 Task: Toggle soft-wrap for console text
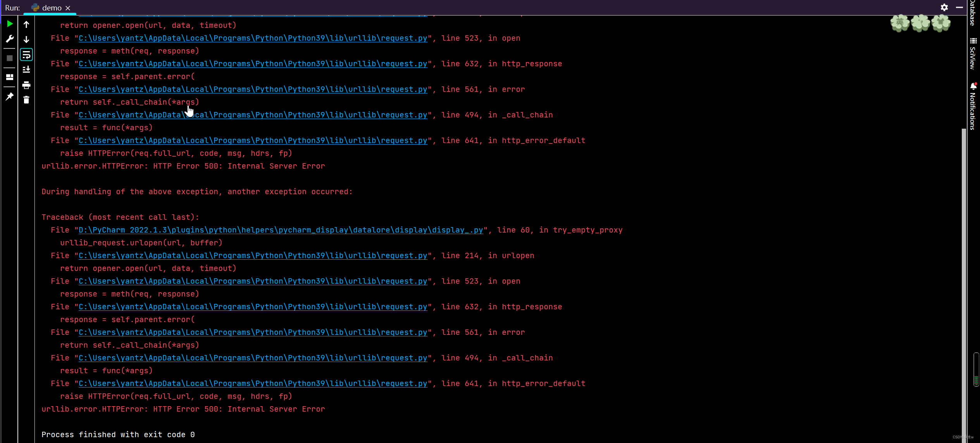coord(26,54)
